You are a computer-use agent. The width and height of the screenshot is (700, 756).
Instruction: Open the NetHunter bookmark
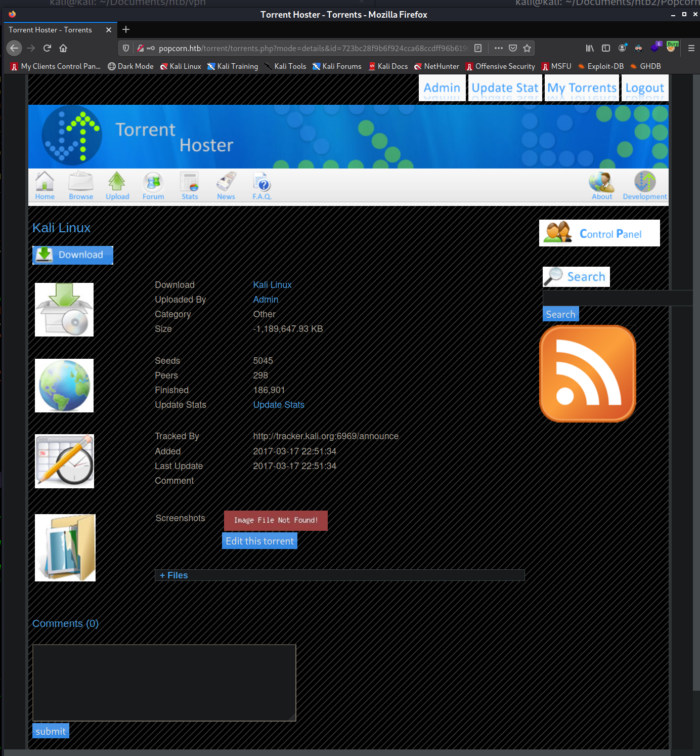(436, 66)
